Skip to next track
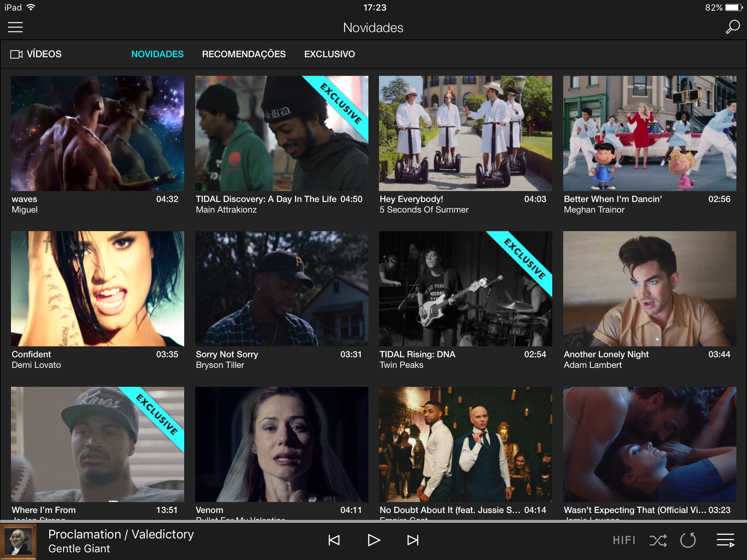The height and width of the screenshot is (560, 747). click(413, 540)
